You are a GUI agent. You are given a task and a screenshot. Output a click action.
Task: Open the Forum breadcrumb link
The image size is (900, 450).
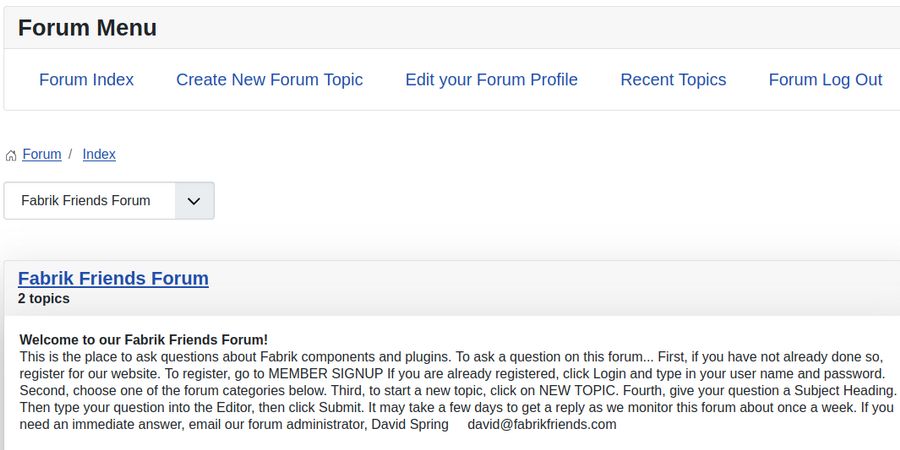click(x=42, y=154)
